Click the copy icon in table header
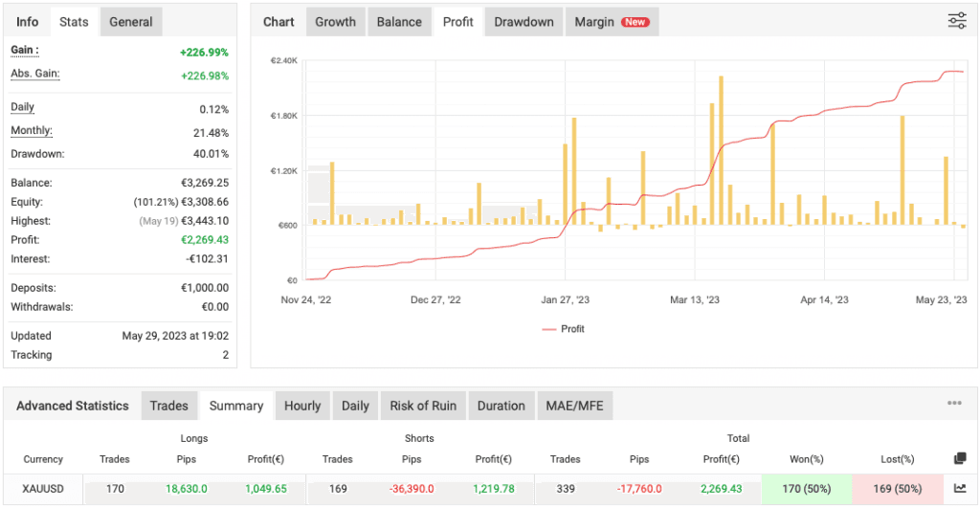Screen dimensions: 980x507 (960, 459)
